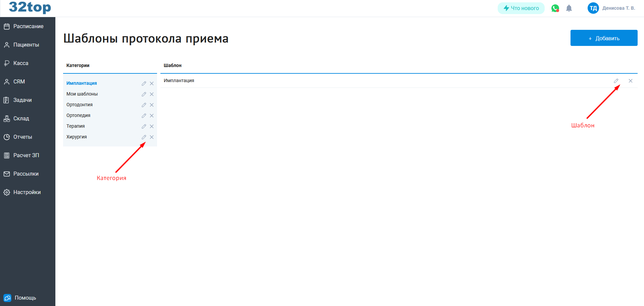Edit the Хирургия category with pencil icon
This screenshot has width=644, height=306.
pyautogui.click(x=144, y=137)
